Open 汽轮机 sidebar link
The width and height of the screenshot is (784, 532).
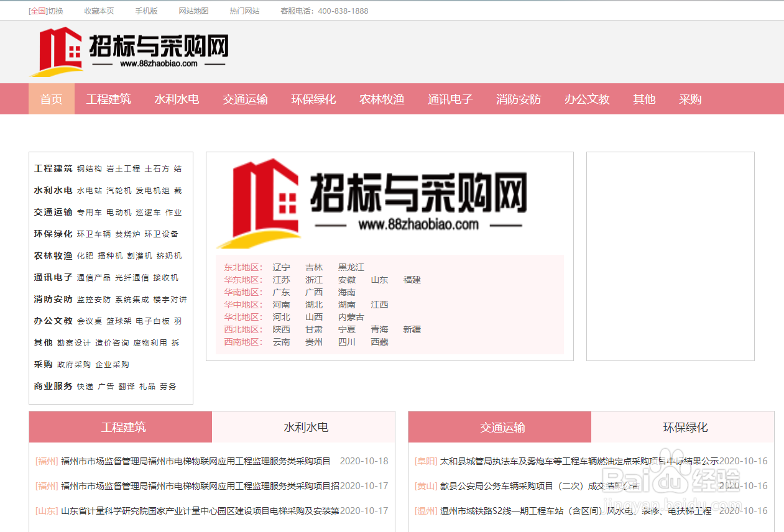tap(119, 191)
